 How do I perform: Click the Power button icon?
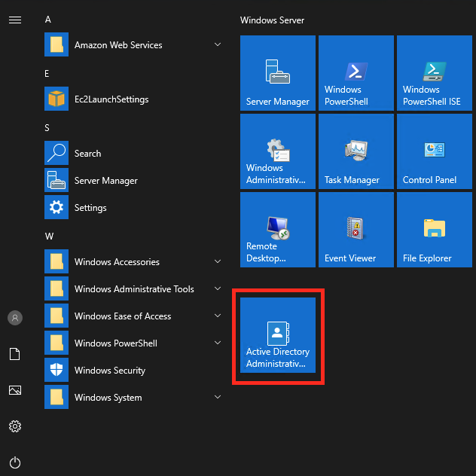[x=15, y=462]
